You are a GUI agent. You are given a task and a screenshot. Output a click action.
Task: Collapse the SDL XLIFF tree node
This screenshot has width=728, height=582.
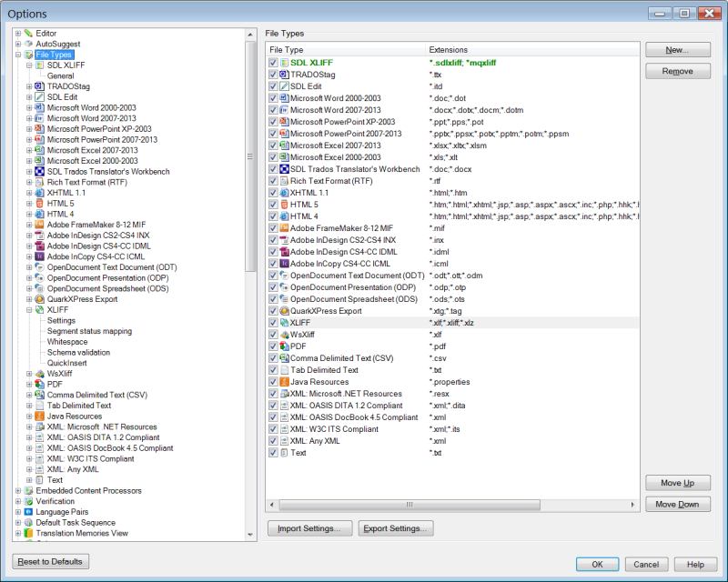29,65
